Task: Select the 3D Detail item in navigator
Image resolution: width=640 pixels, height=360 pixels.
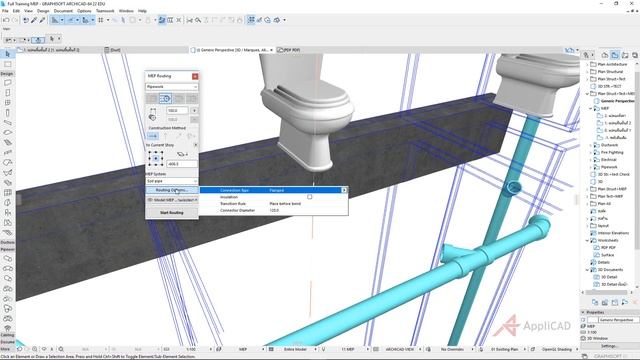Action: tap(605, 277)
